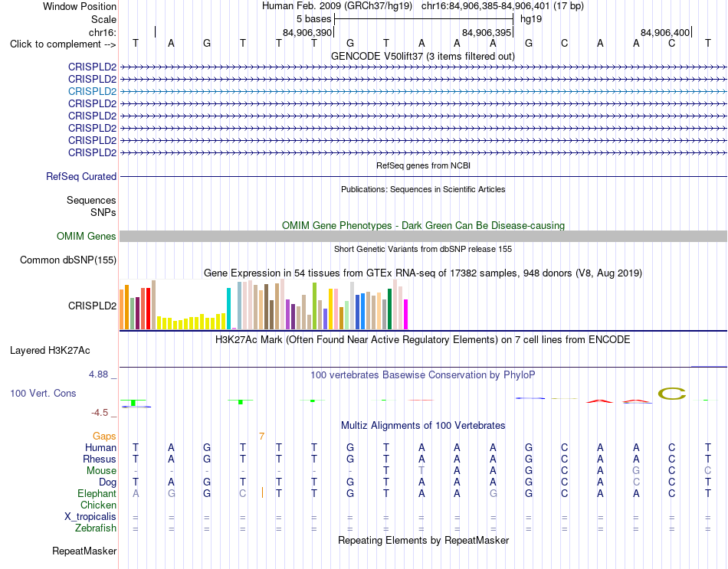Click the Gaps row label

point(104,437)
